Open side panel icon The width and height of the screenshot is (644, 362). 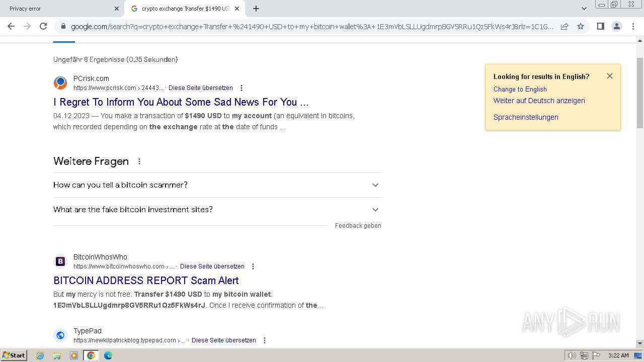coord(600,26)
